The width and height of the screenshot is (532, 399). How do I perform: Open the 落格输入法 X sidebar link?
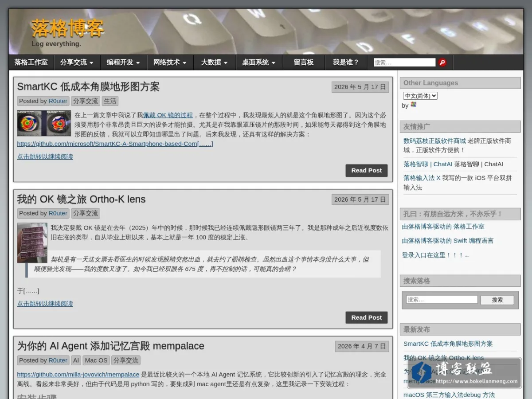coord(422,178)
